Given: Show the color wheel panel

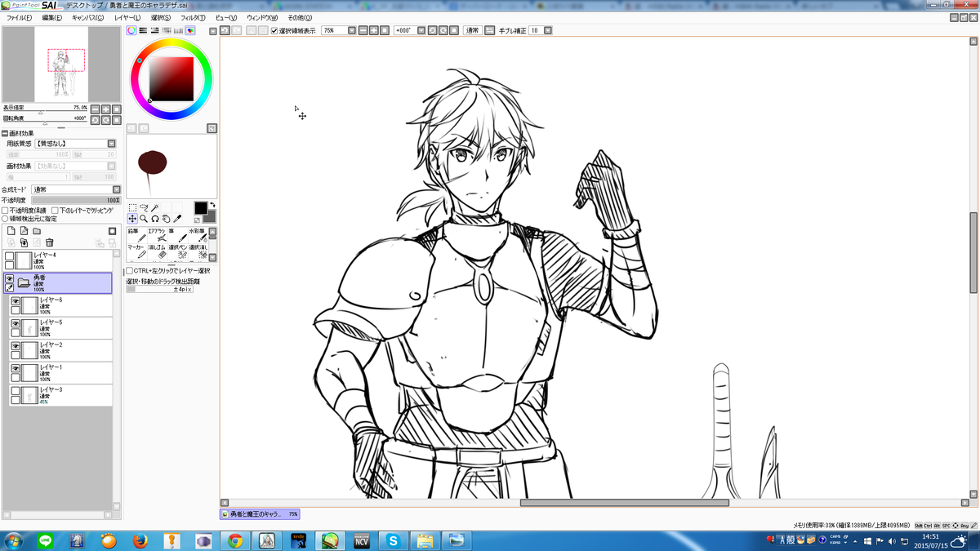Looking at the screenshot, I should pos(131,30).
